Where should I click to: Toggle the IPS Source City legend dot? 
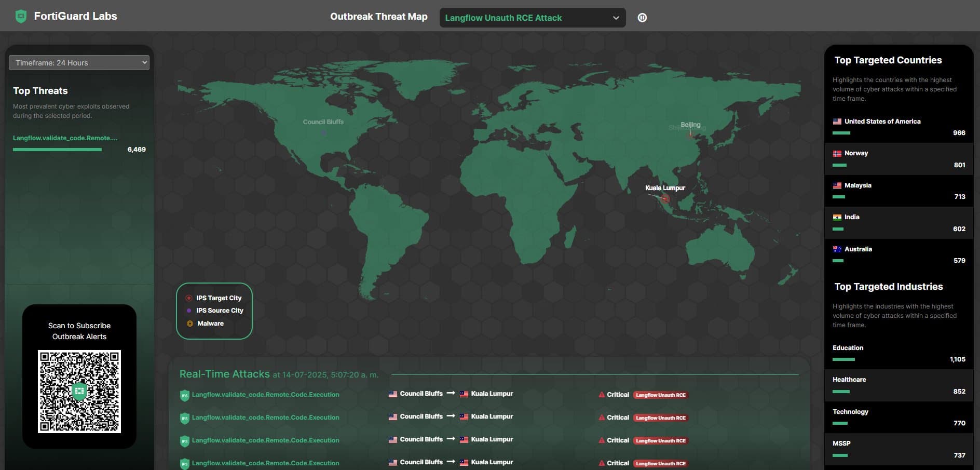[189, 311]
